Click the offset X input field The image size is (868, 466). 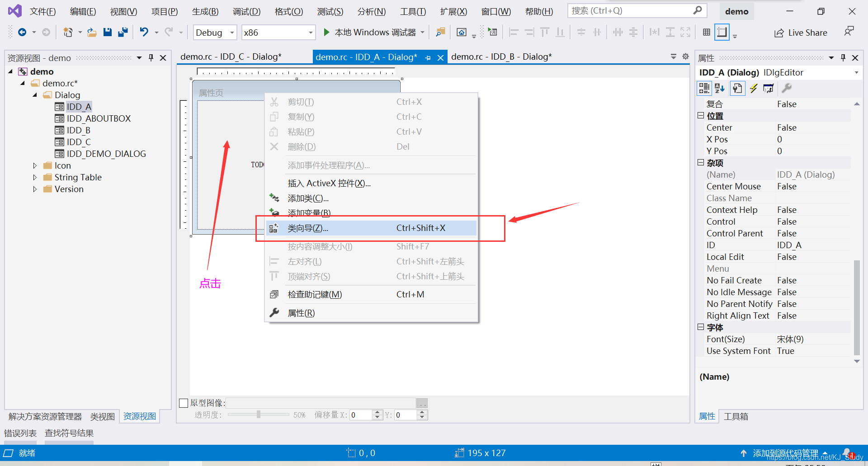[361, 415]
